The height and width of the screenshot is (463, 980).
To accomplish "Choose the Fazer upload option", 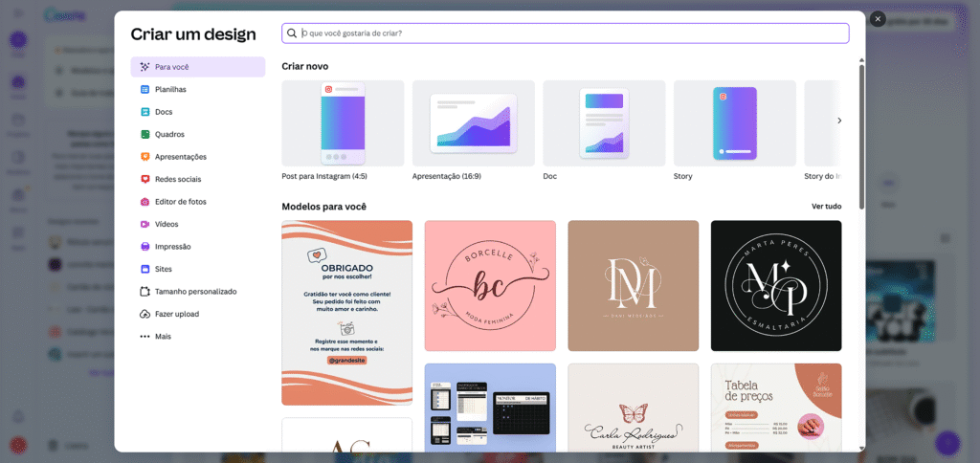I will (197, 315).
